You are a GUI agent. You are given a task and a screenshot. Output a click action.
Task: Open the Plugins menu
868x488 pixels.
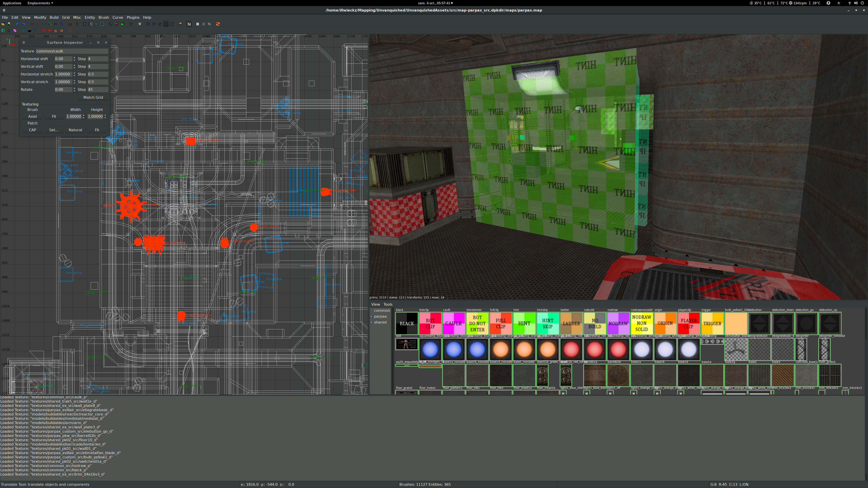(x=133, y=18)
